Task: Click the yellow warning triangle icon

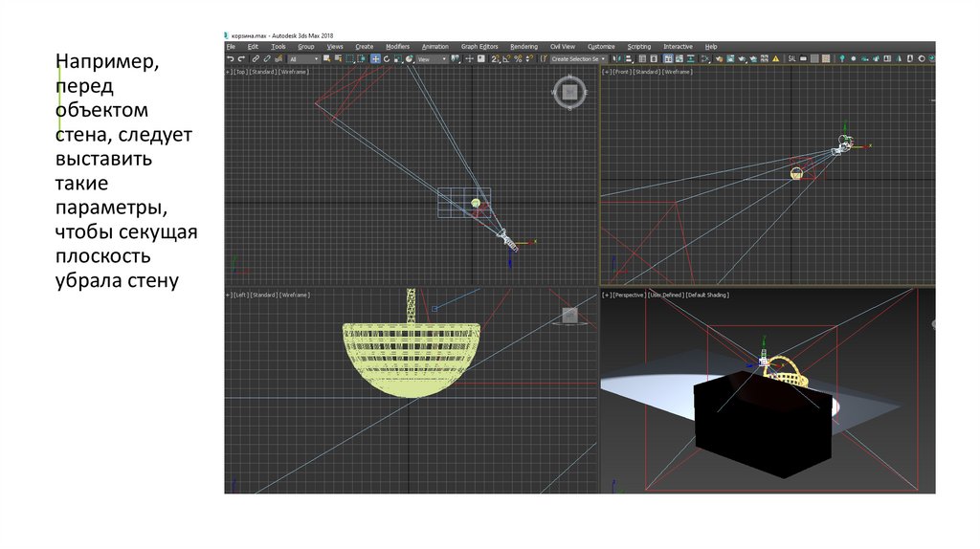Action: 776,58
